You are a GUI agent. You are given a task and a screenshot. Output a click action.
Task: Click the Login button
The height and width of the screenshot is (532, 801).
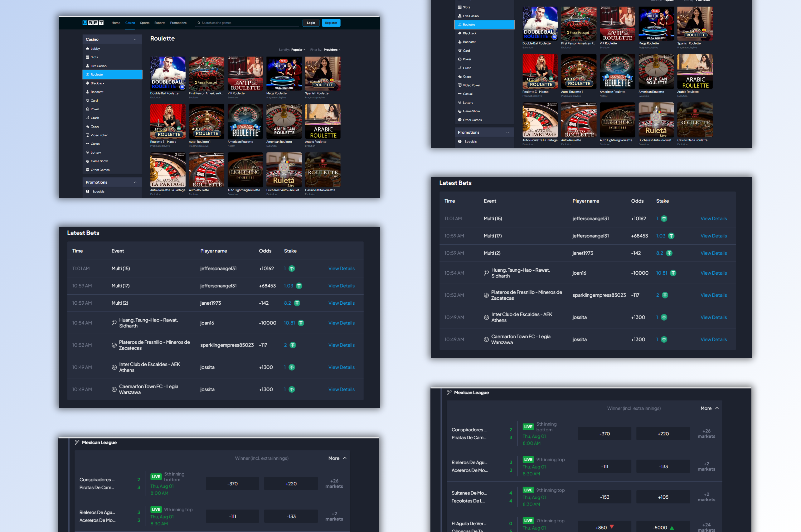tap(311, 23)
